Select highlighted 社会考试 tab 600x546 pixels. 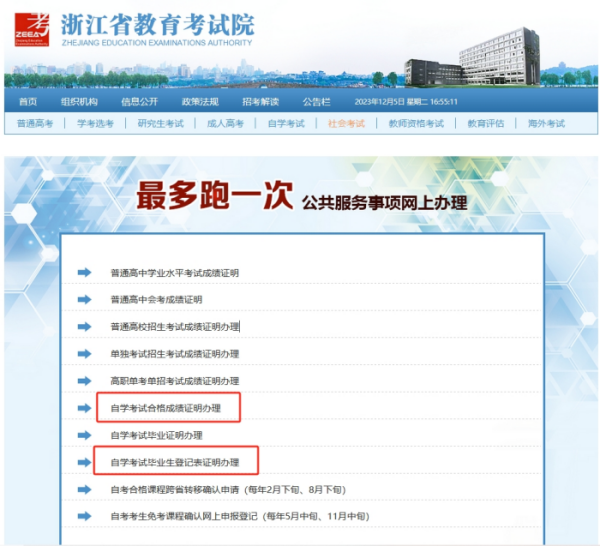point(346,124)
